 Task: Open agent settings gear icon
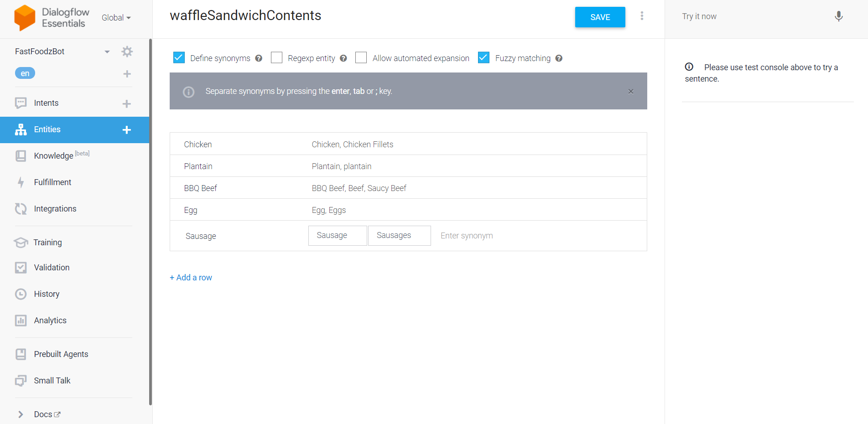[x=127, y=52]
